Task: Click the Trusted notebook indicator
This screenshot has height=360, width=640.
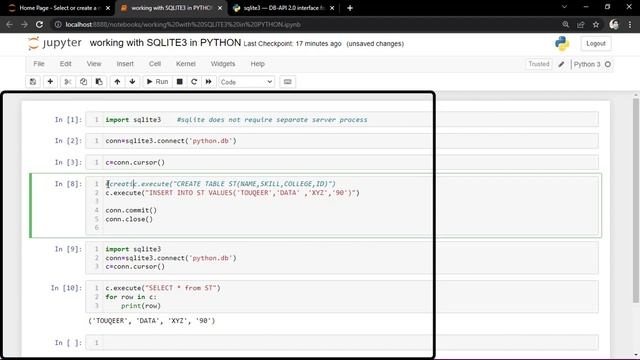Action: pos(539,64)
